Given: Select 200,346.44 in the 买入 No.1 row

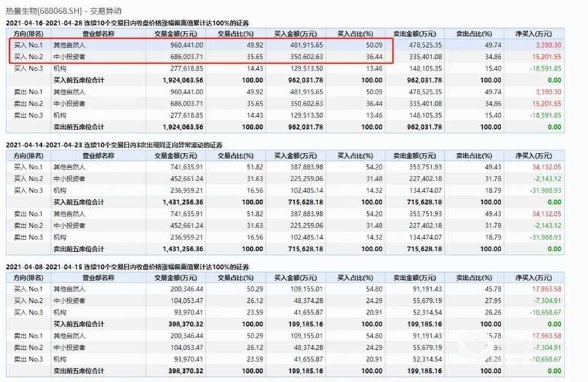Looking at the screenshot, I should 187,289.
